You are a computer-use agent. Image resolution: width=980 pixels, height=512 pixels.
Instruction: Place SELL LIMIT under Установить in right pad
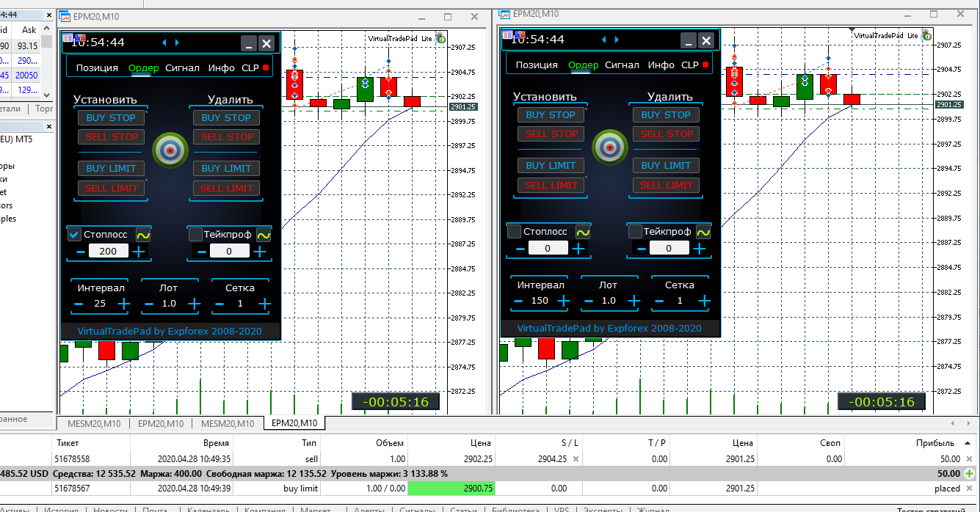551,185
